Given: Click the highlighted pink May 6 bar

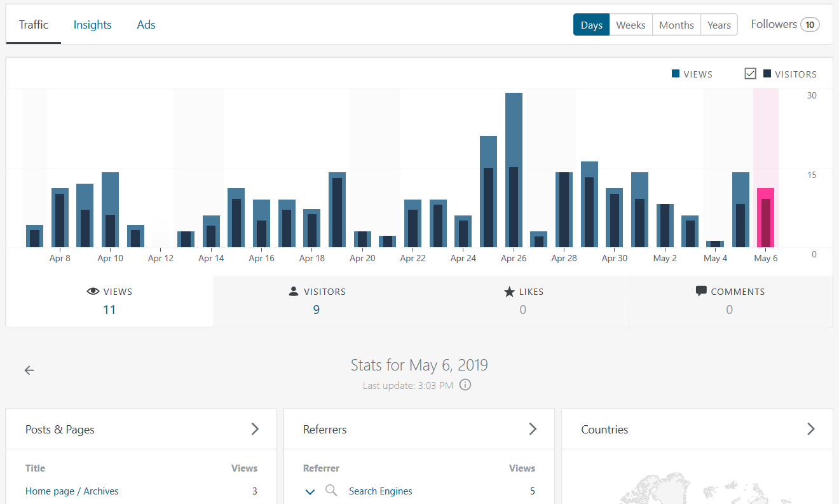Looking at the screenshot, I should pos(765,218).
